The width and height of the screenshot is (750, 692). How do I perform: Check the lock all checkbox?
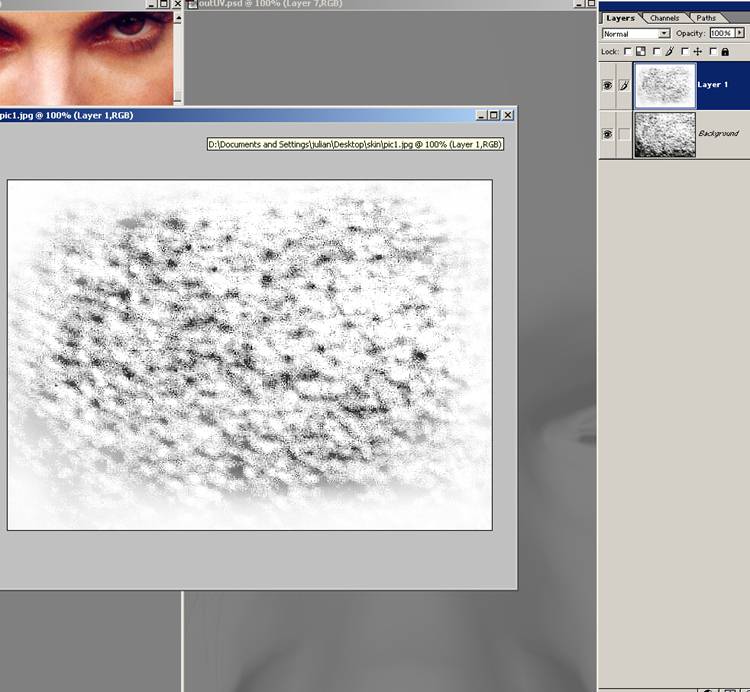712,51
